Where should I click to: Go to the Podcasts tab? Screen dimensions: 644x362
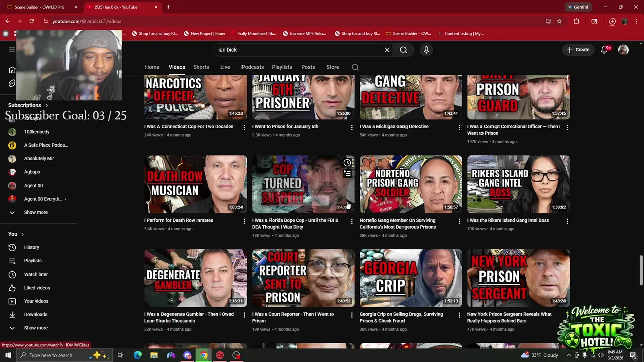coord(253,67)
